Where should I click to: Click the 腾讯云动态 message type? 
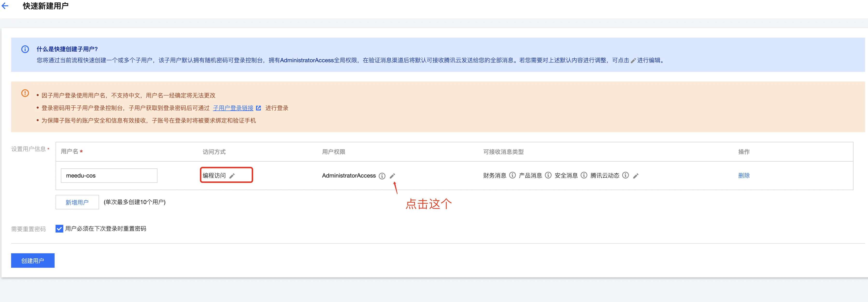pyautogui.click(x=605, y=175)
